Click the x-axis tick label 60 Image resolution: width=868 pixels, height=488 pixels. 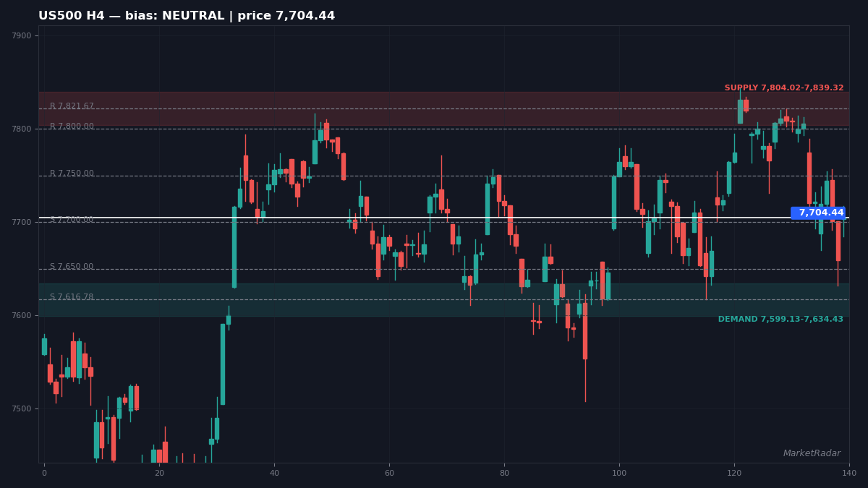pos(389,474)
